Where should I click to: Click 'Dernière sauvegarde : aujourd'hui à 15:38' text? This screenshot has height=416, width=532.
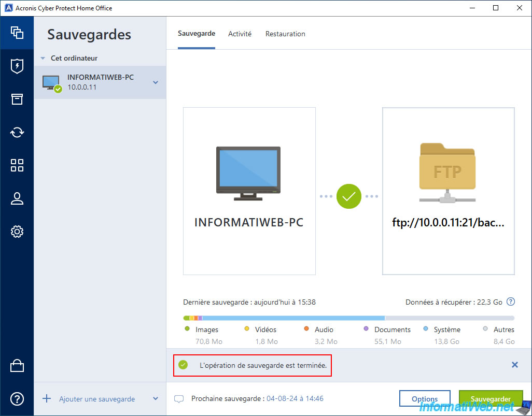tap(249, 302)
